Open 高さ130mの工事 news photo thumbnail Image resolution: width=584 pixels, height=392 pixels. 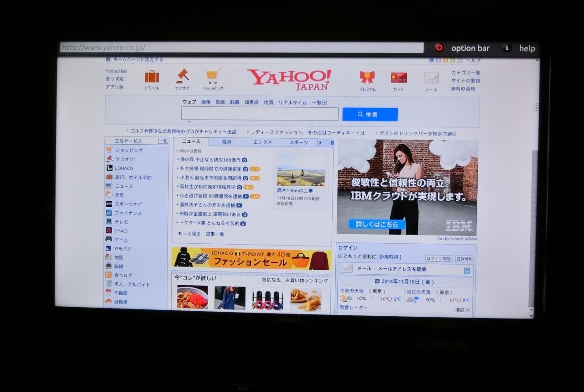tap(301, 169)
